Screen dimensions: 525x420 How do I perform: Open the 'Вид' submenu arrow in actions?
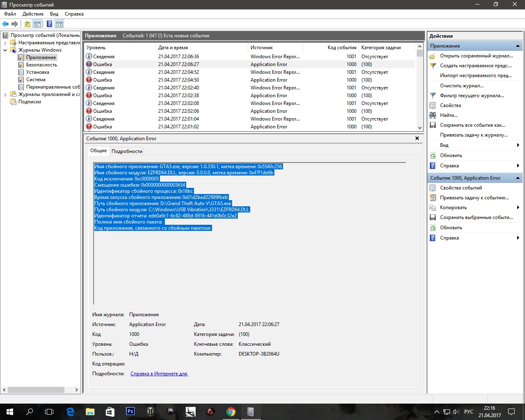[x=518, y=145]
